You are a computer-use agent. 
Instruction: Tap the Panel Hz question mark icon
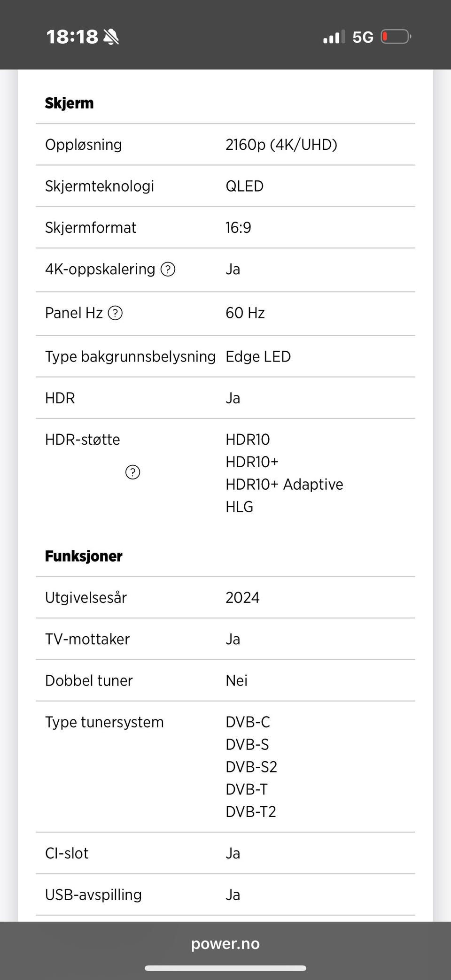(115, 313)
